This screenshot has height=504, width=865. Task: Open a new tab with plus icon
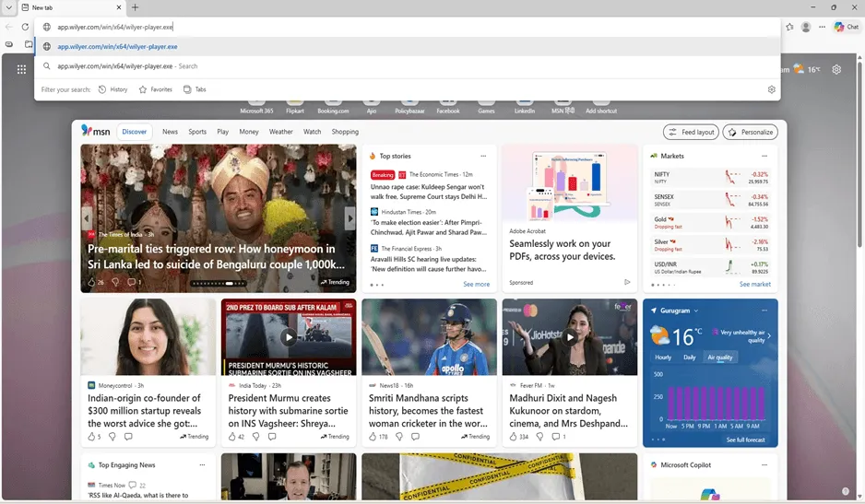pyautogui.click(x=136, y=7)
